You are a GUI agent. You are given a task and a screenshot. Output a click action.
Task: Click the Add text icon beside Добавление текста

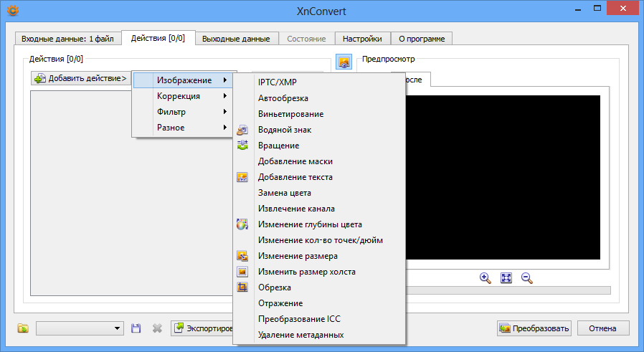[x=242, y=177]
